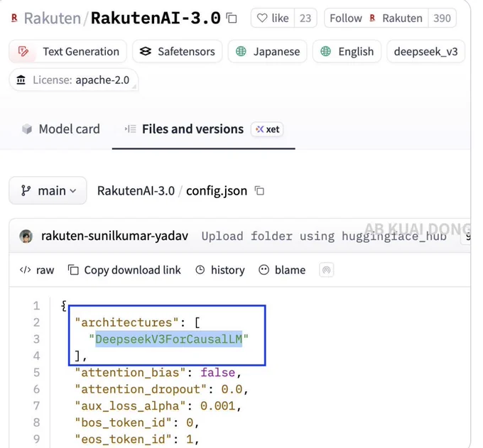Copy the RakutenAI-3.0 model name
Viewport: 483px width, 448px height.
point(232,18)
